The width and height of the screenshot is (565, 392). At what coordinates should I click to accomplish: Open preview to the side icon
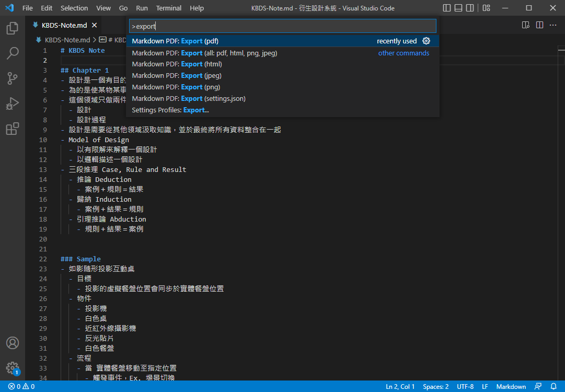click(x=526, y=25)
